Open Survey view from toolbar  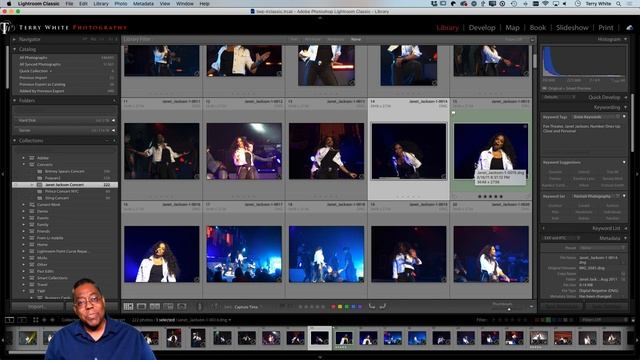pyautogui.click(x=168, y=307)
